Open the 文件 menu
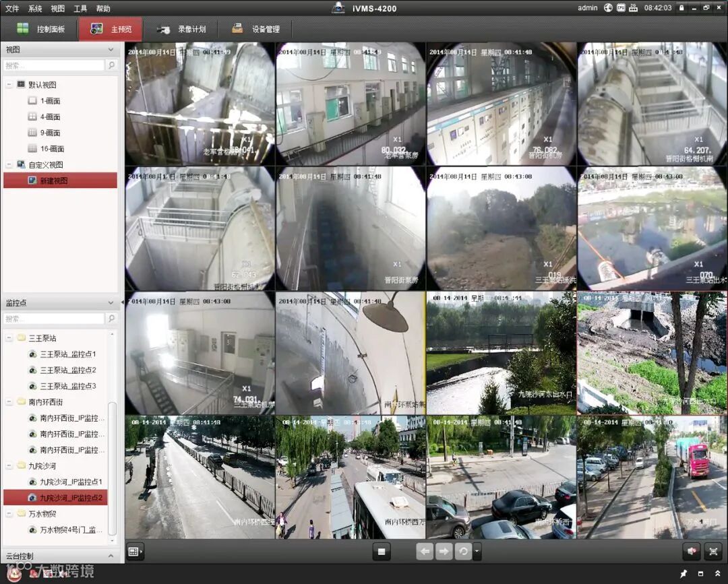 (x=12, y=8)
